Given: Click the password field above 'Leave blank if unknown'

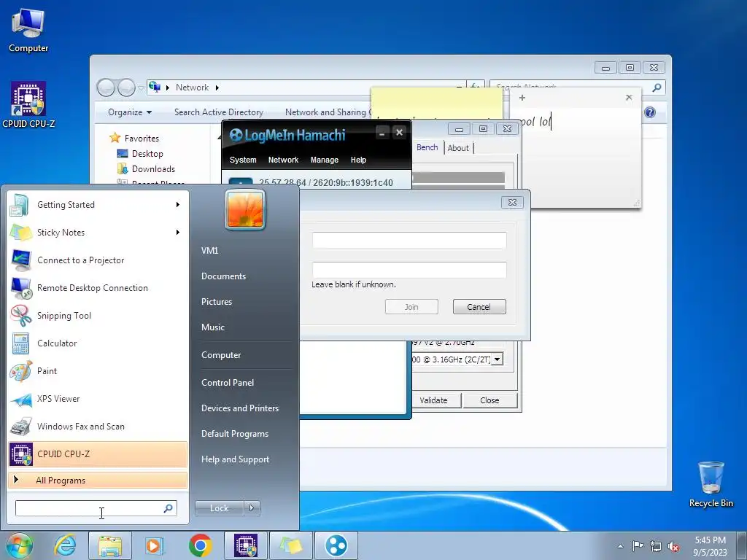Looking at the screenshot, I should 409,270.
